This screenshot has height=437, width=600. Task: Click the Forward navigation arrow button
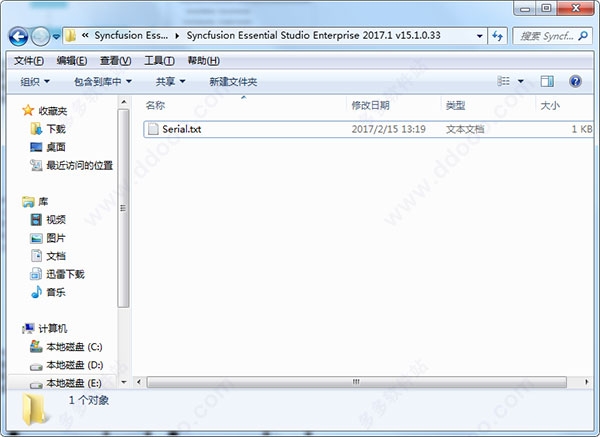[40, 37]
